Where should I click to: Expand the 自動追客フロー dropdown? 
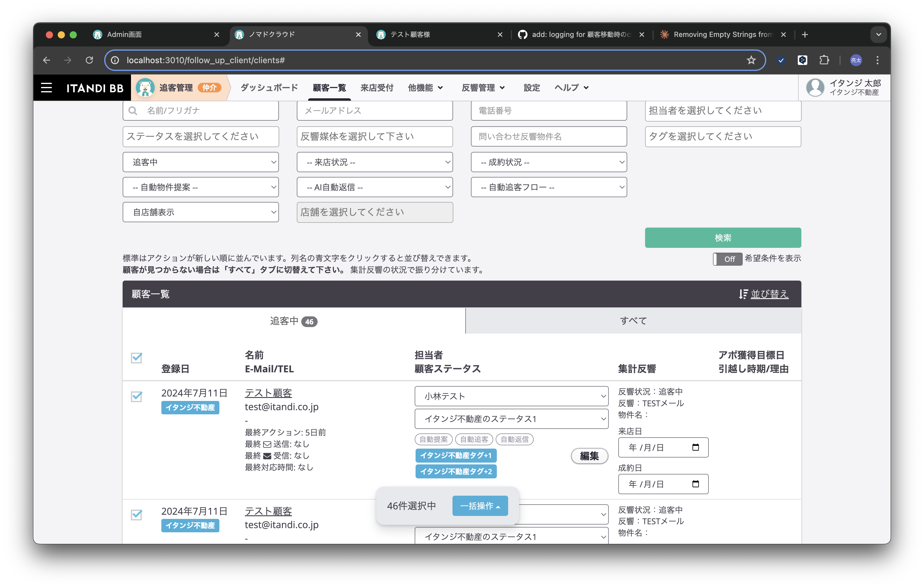tap(549, 187)
